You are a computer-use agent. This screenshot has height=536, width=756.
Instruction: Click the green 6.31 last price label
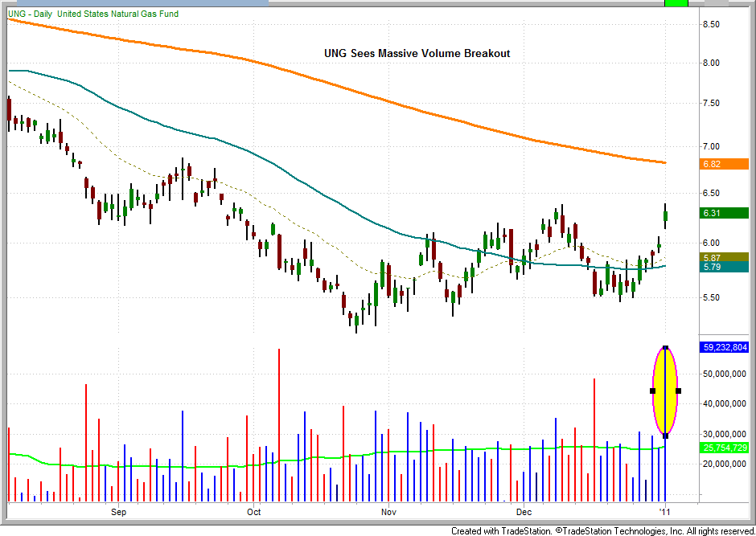point(724,213)
